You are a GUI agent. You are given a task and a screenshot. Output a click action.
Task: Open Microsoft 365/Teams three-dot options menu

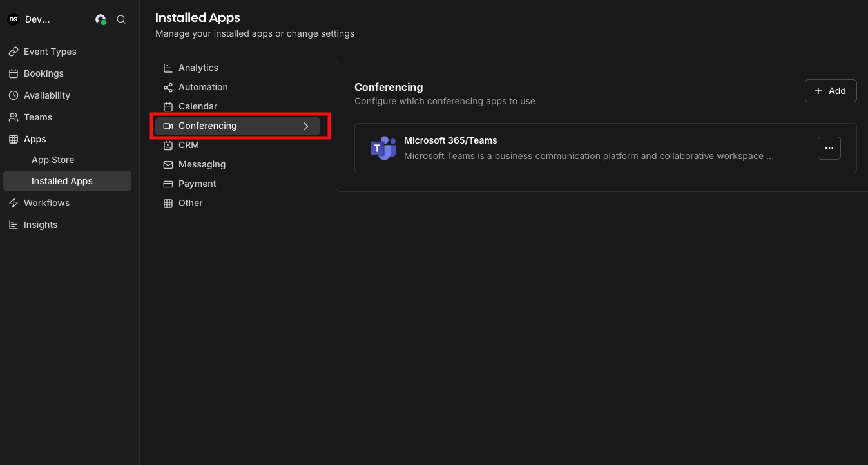click(x=829, y=148)
